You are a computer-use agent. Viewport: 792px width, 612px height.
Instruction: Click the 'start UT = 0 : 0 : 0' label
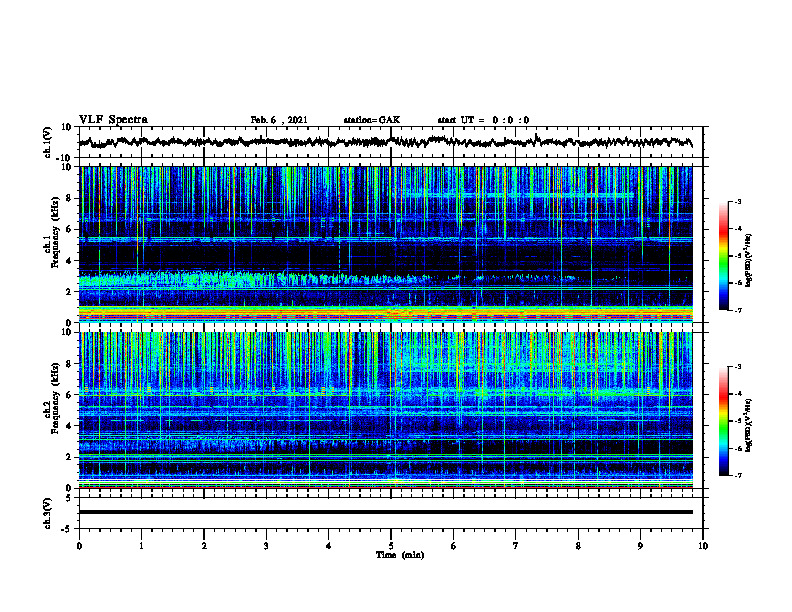(x=483, y=120)
